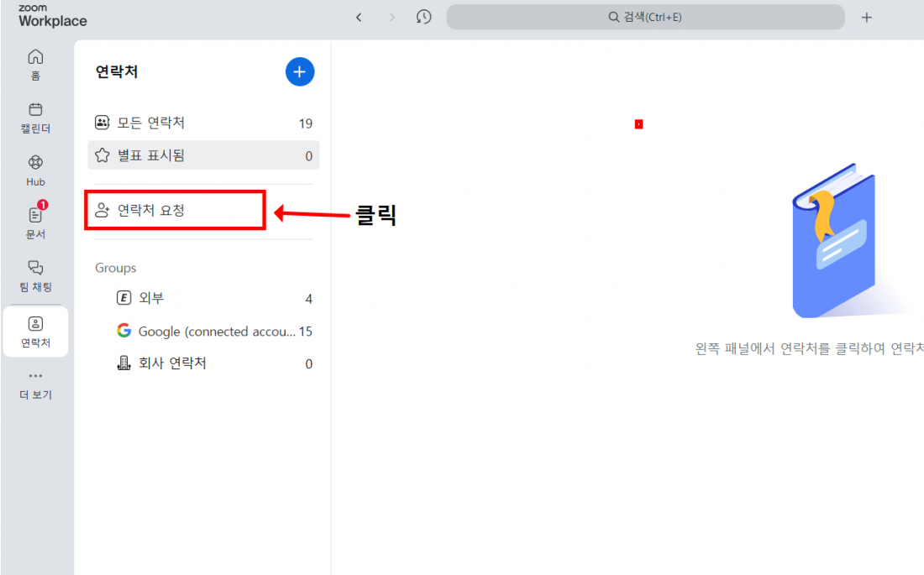Image resolution: width=924 pixels, height=575 pixels.
Task: Open Team Chat (팀 채팅) icon
Action: click(x=35, y=274)
